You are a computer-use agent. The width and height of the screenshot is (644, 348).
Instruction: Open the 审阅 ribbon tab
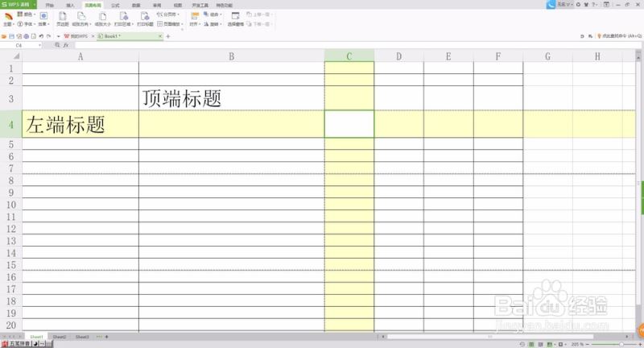coord(157,6)
